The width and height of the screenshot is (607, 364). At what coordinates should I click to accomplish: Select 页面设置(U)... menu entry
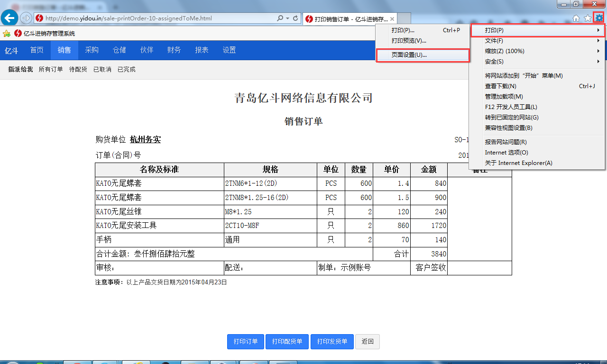[x=409, y=55]
